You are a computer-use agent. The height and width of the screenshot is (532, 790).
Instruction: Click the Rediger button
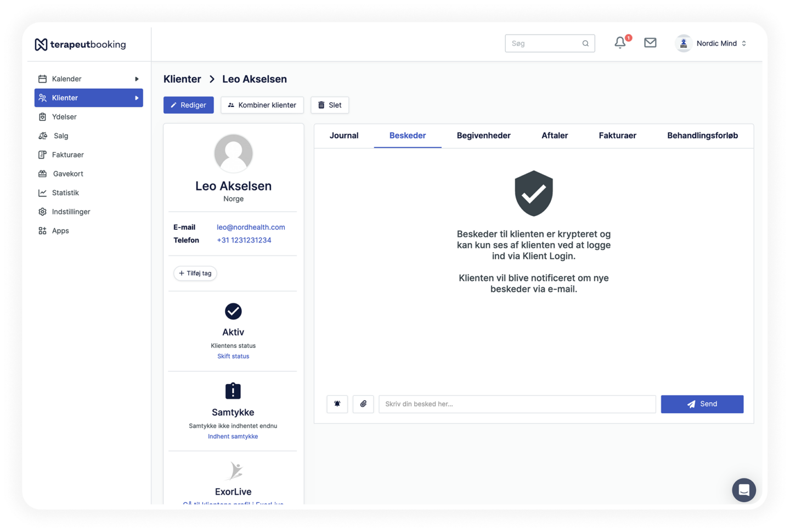point(188,105)
